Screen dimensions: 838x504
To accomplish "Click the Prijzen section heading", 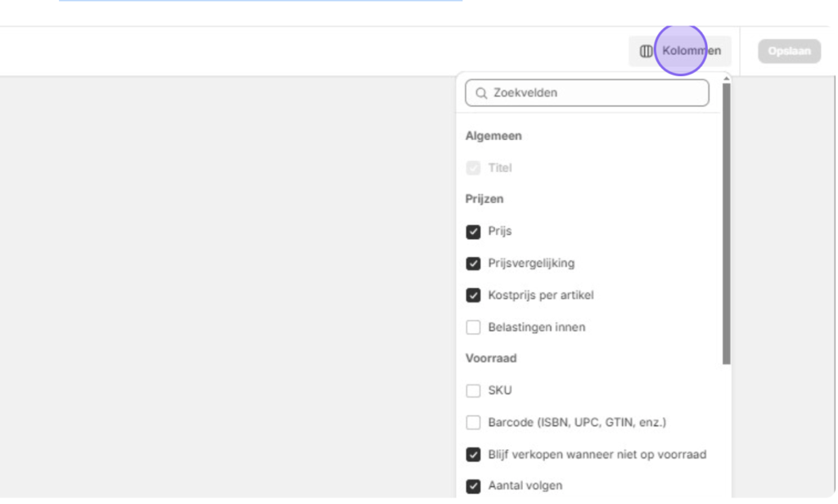I will click(484, 199).
